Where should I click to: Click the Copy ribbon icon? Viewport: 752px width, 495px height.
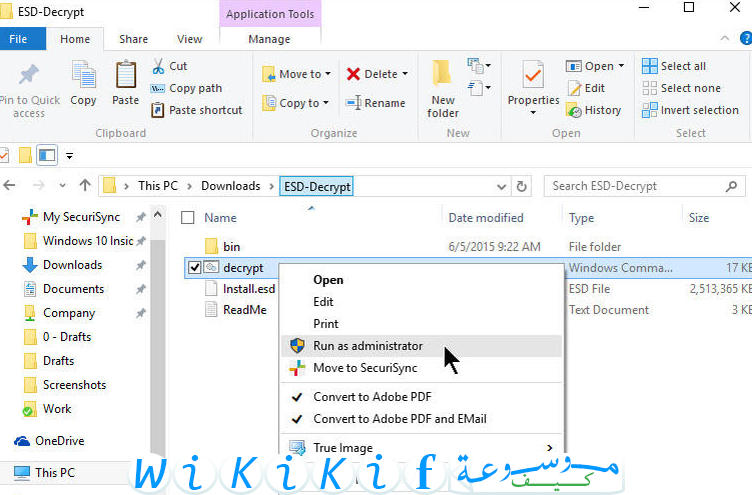(83, 75)
